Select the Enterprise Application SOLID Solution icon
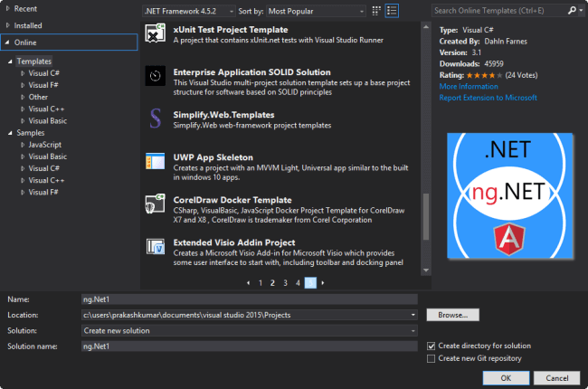This screenshot has height=389, width=588. click(156, 76)
